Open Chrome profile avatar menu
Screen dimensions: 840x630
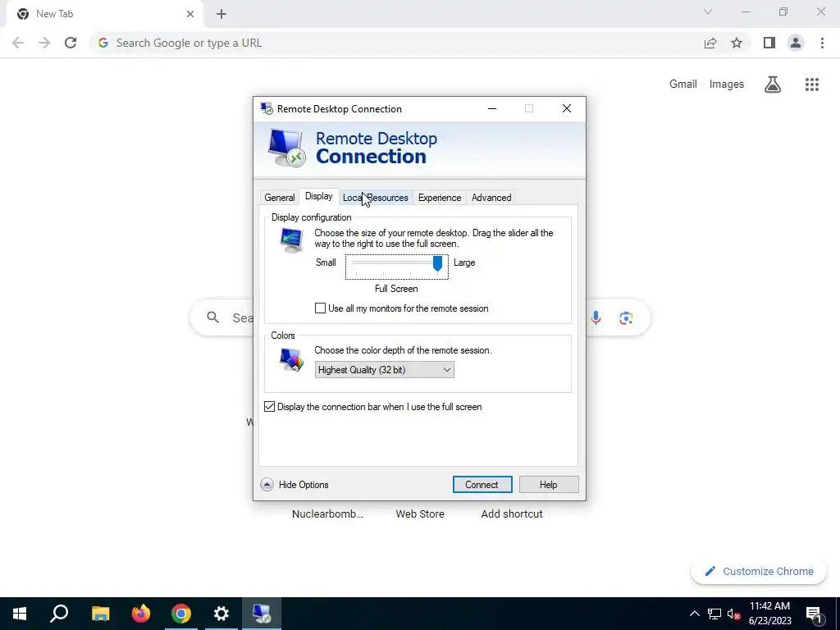[796, 43]
